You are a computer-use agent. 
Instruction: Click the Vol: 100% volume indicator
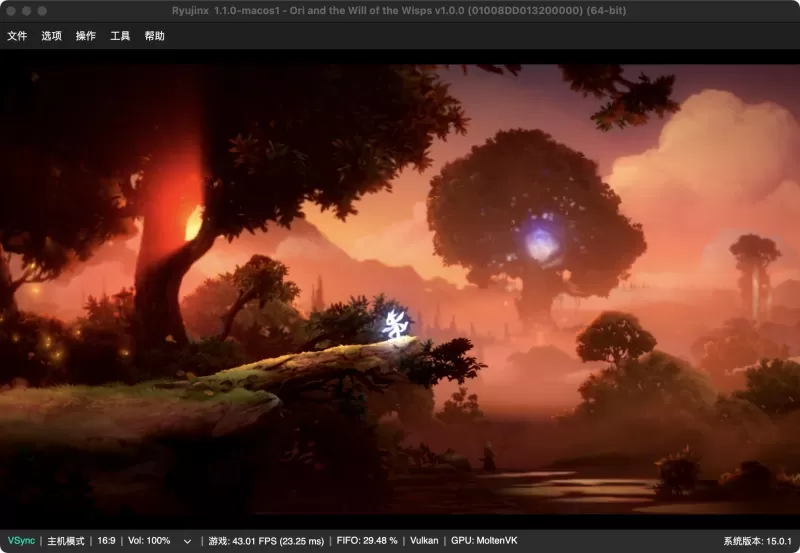[149, 541]
